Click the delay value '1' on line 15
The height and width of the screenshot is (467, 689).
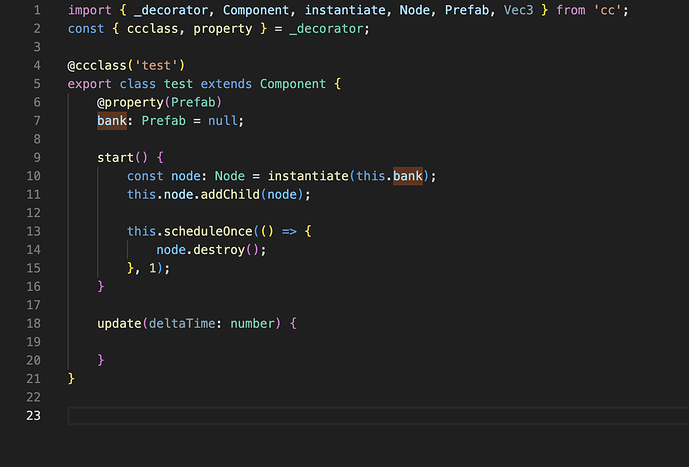coord(152,268)
